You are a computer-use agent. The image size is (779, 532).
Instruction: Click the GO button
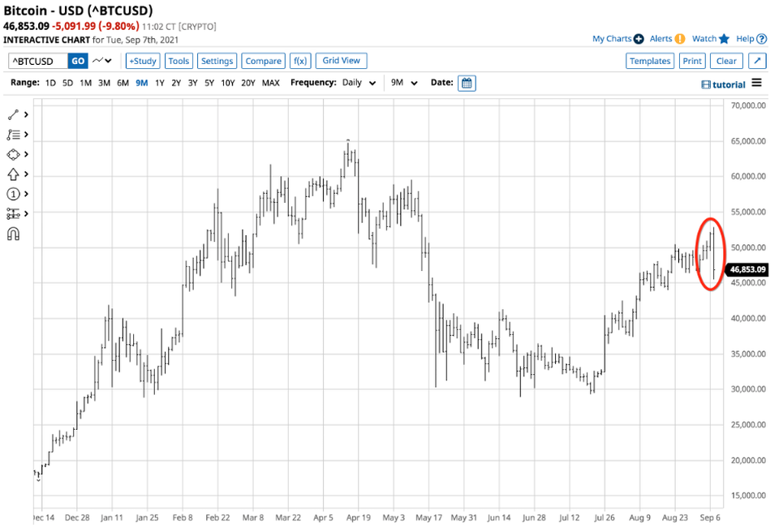(78, 61)
